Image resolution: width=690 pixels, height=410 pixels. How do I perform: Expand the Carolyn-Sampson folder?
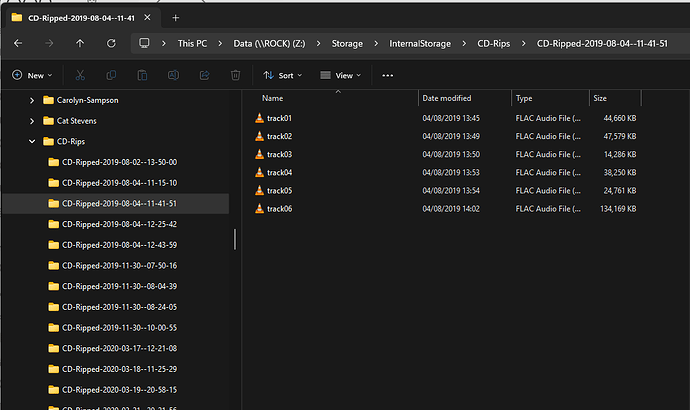click(32, 100)
